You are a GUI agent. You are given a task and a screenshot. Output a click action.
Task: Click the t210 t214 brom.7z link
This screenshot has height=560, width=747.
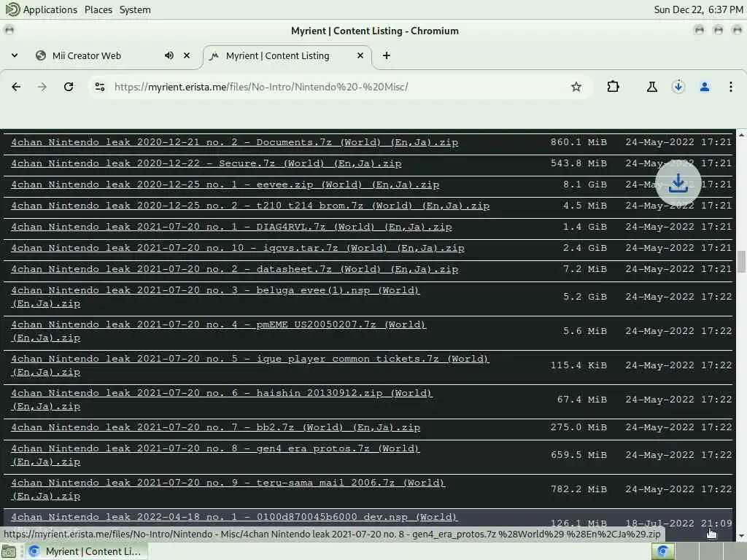click(250, 206)
